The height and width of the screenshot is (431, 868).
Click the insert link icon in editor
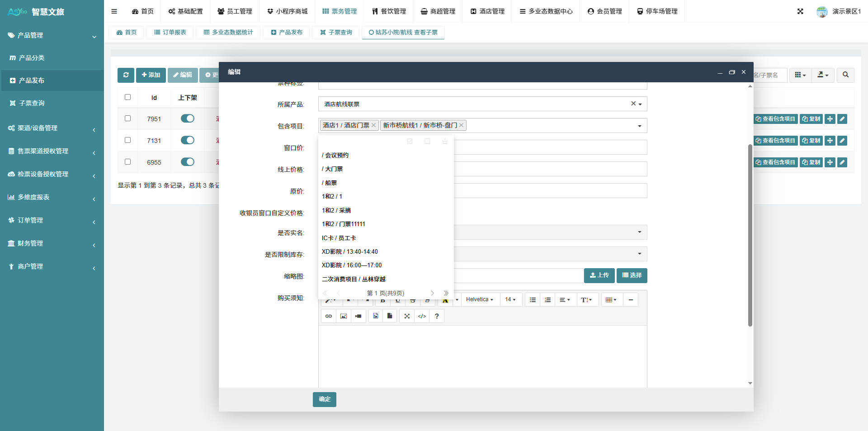click(x=329, y=316)
